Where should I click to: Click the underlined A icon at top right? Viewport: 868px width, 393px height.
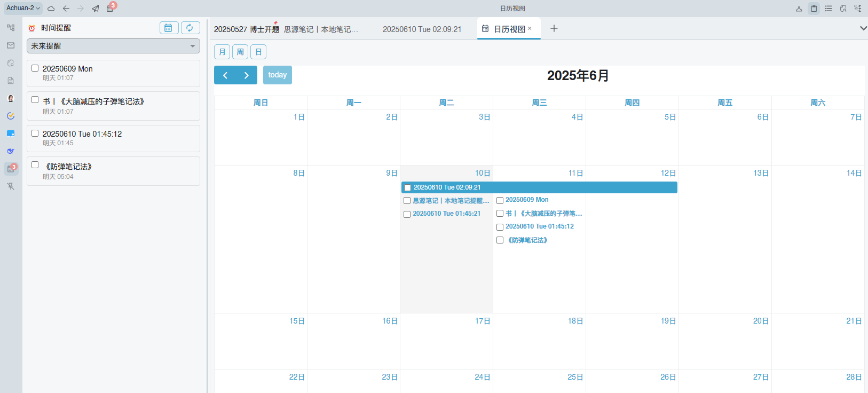[x=799, y=9]
